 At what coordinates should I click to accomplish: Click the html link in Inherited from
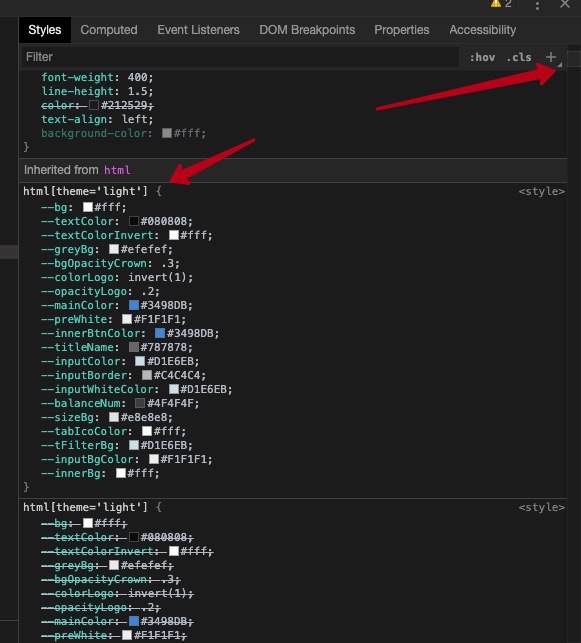coord(117,170)
